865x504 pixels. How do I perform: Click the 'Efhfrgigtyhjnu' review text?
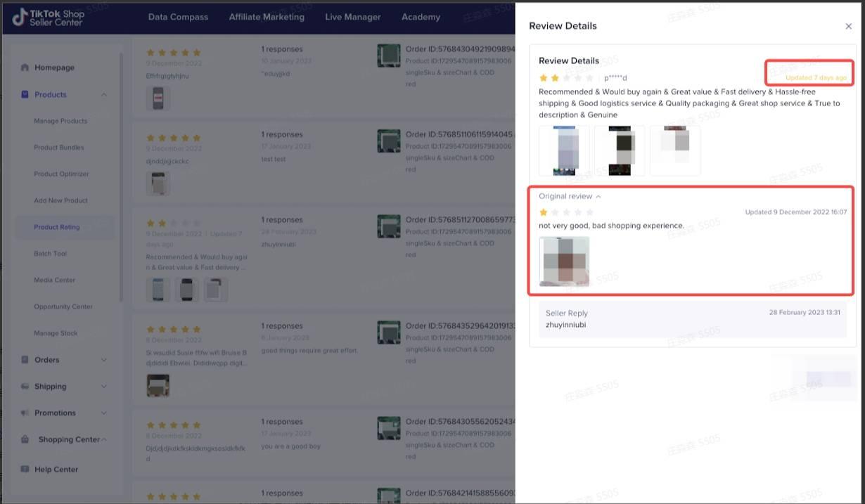167,76
